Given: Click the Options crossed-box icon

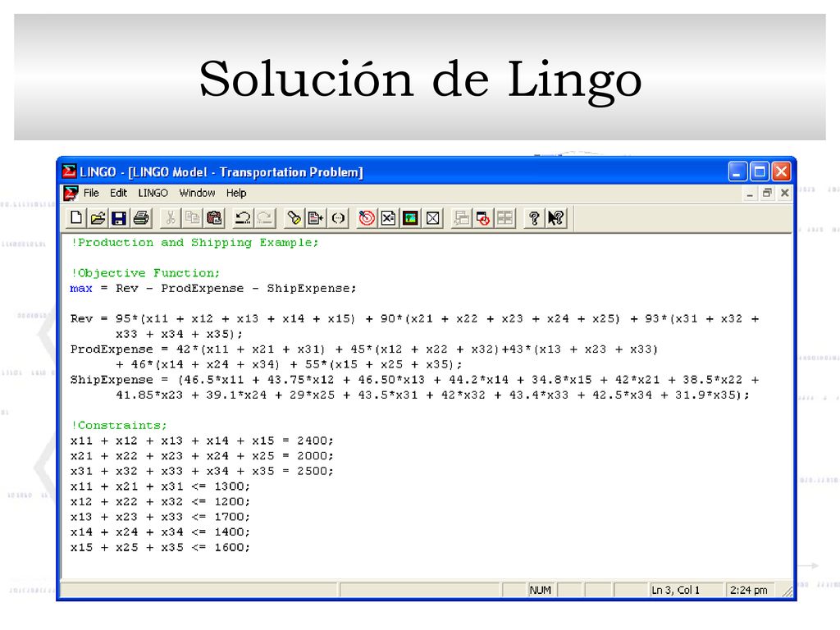Looking at the screenshot, I should [432, 218].
